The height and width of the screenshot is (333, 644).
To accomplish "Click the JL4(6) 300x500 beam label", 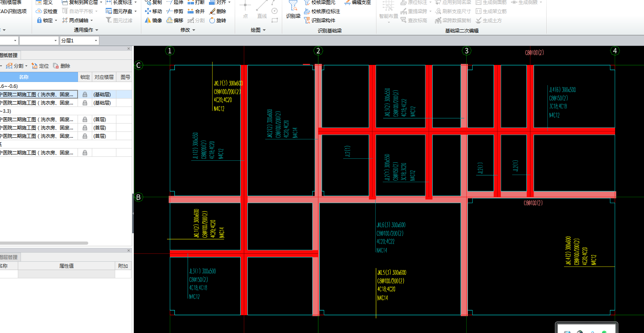I will click(562, 90).
